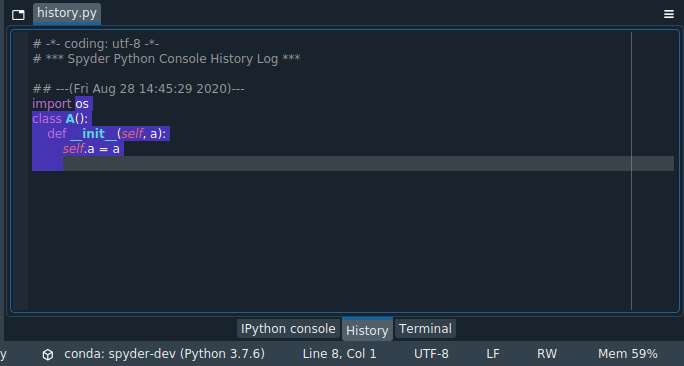
Task: Click the Mem 59% status
Action: (x=628, y=353)
